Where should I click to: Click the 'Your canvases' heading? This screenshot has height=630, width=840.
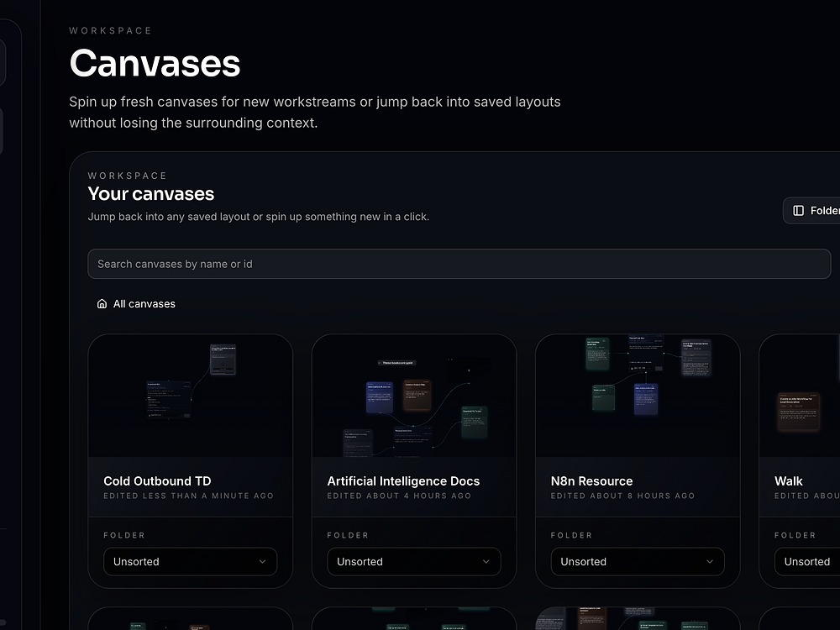[151, 194]
